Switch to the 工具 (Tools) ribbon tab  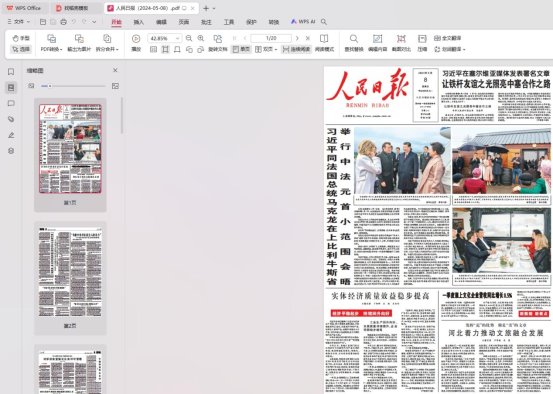(229, 22)
